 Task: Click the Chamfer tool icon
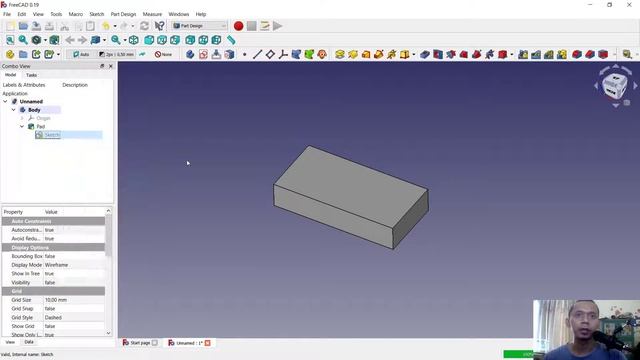point(590,54)
